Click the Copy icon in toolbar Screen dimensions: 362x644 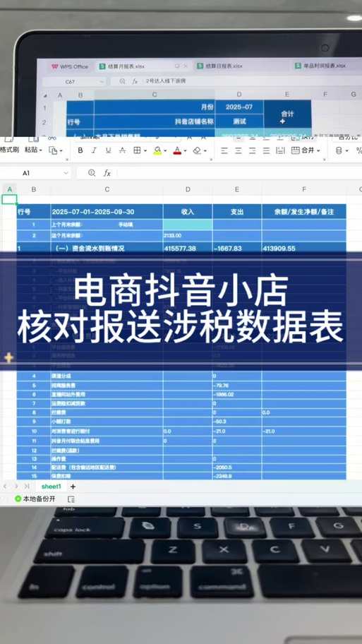[x=54, y=150]
